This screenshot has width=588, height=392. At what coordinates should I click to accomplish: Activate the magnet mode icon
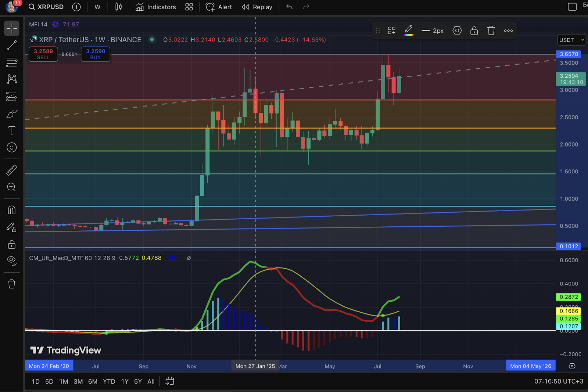coord(11,210)
